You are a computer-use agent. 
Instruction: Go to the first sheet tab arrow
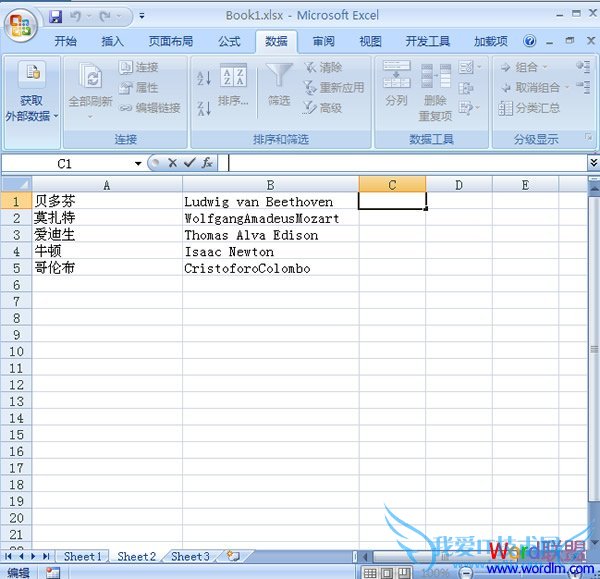8,556
